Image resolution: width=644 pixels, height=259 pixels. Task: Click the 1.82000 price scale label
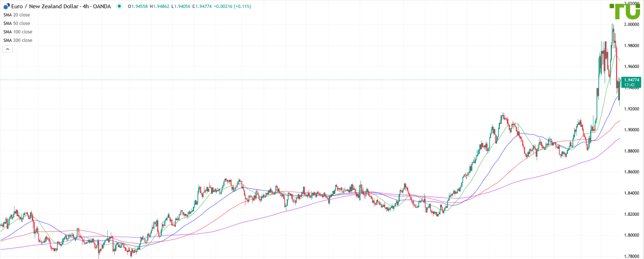tap(631, 214)
